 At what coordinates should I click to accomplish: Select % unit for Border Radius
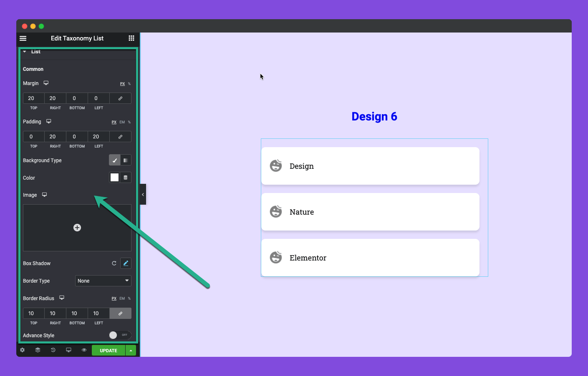point(129,298)
